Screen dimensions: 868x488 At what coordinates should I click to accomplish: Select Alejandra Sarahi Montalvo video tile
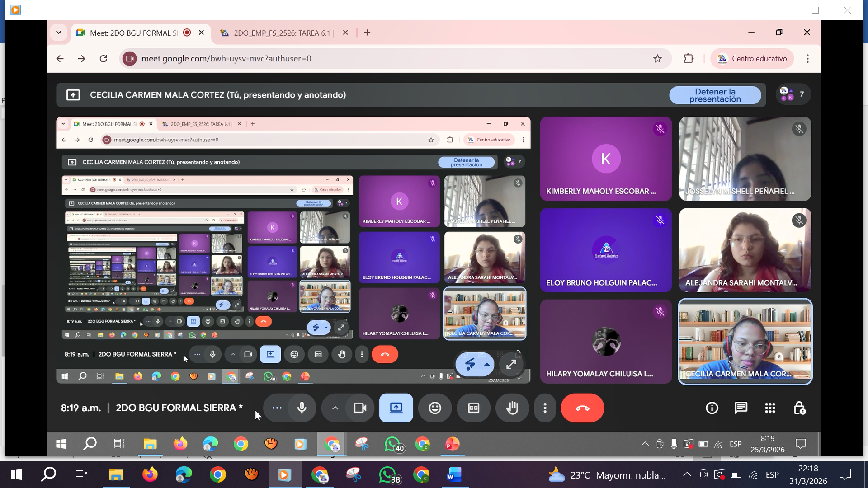pyautogui.click(x=745, y=250)
